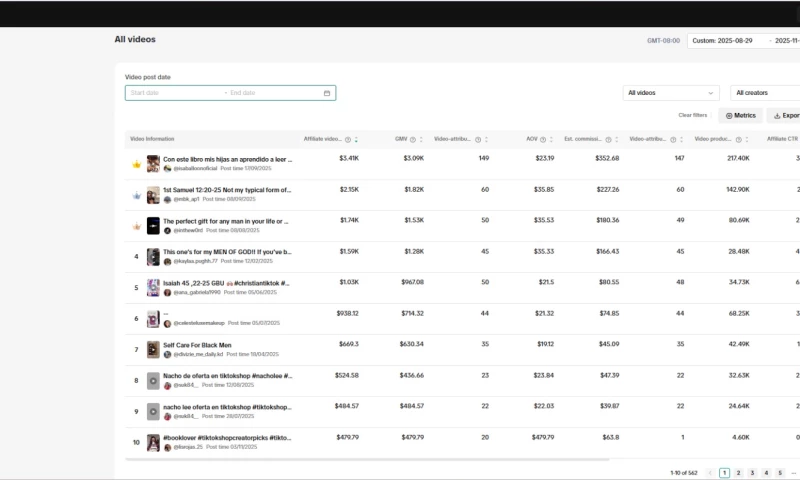800x480 pixels.
Task: Open the Custom 2025-08-29 date range picker
Action: click(743, 41)
